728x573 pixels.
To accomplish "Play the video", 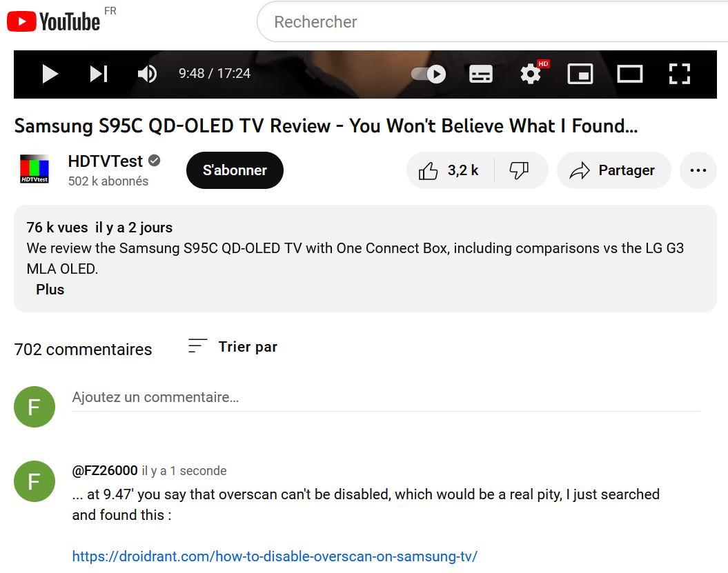I will (x=50, y=74).
